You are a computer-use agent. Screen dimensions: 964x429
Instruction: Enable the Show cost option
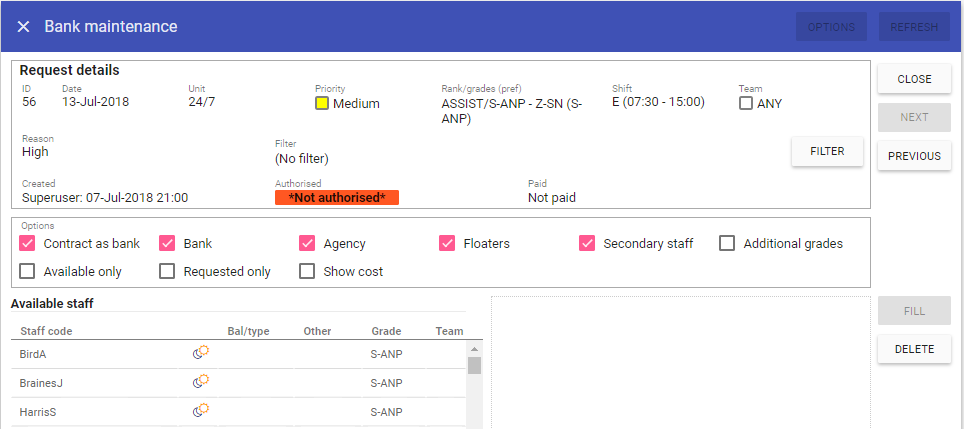click(x=307, y=271)
